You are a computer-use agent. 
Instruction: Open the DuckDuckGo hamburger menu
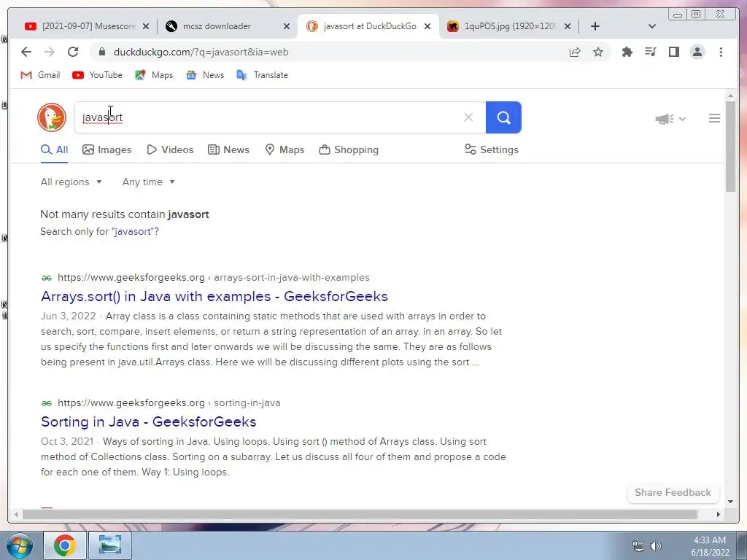coord(714,118)
